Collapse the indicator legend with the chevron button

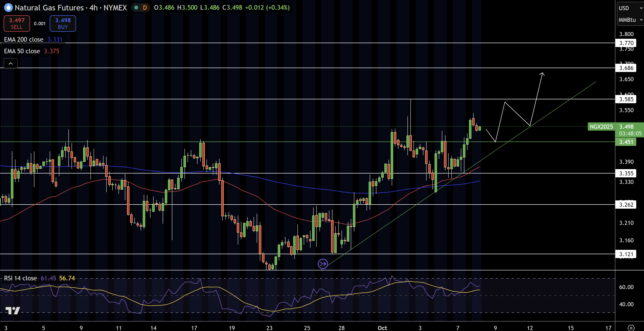(x=10, y=63)
